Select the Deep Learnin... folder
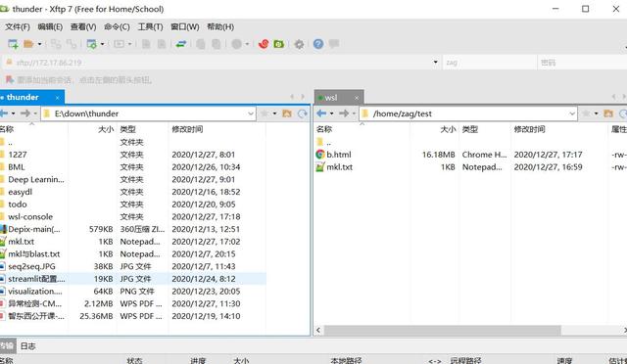 (x=36, y=179)
